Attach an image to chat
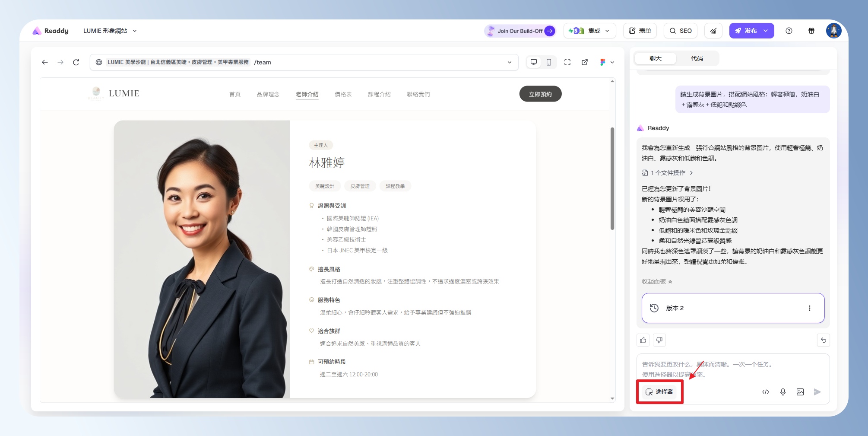The image size is (868, 436). [x=800, y=392]
